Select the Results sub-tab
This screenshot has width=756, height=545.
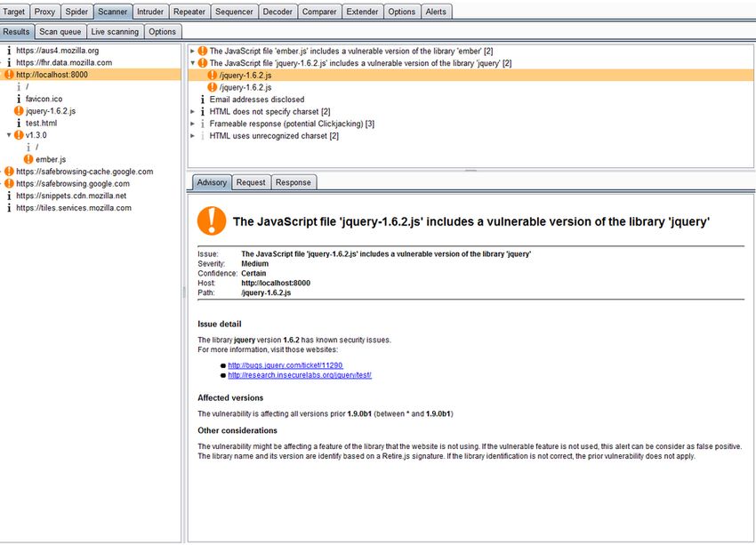point(16,32)
